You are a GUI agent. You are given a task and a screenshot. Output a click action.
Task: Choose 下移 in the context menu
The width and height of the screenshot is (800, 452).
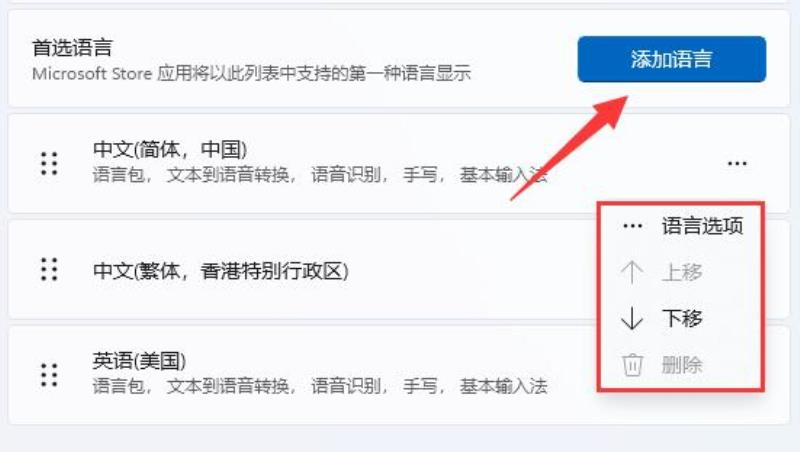[x=681, y=318]
